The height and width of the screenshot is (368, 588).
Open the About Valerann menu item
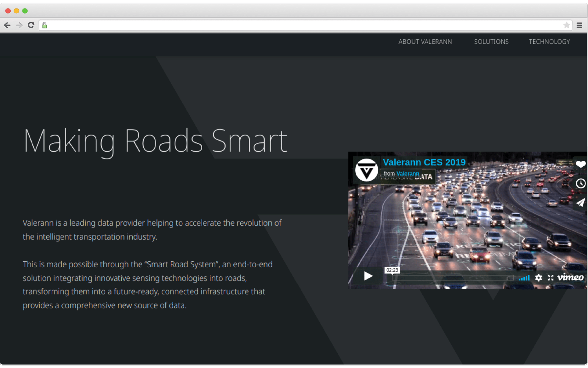coord(425,42)
